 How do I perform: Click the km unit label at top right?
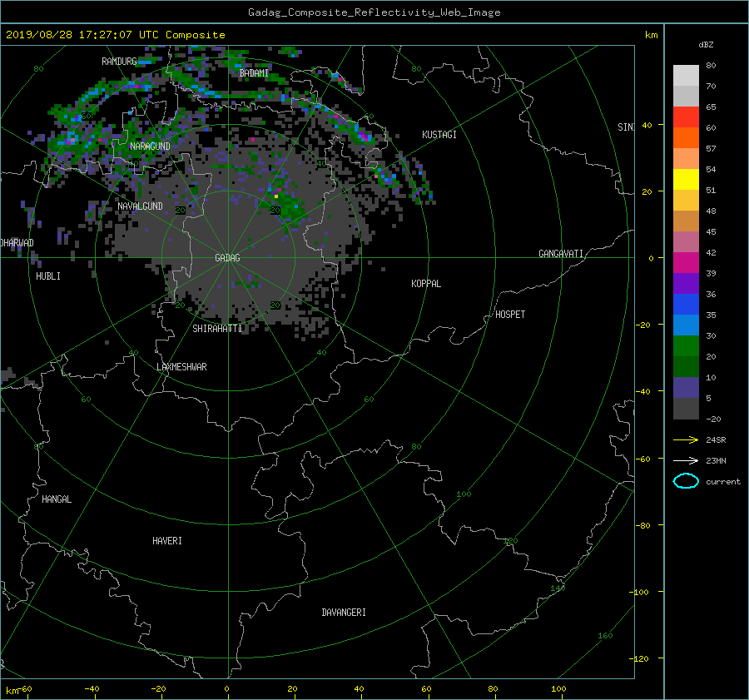tap(651, 35)
